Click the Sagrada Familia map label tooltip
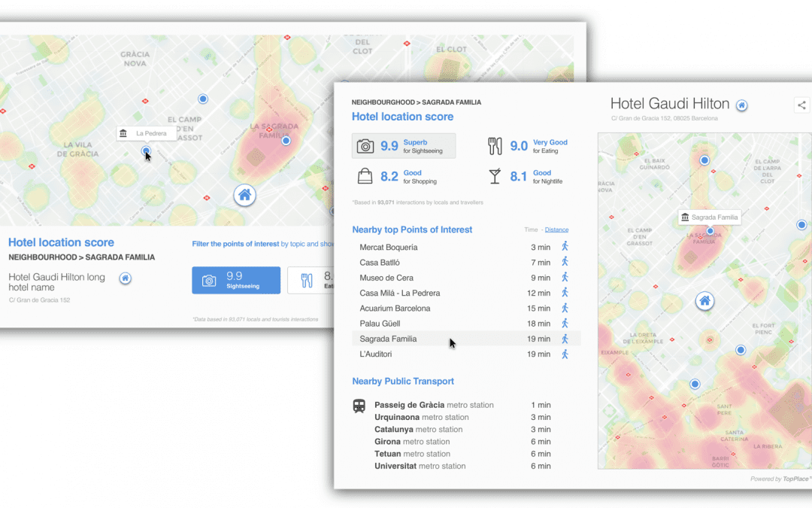The image size is (812, 508). coord(709,217)
